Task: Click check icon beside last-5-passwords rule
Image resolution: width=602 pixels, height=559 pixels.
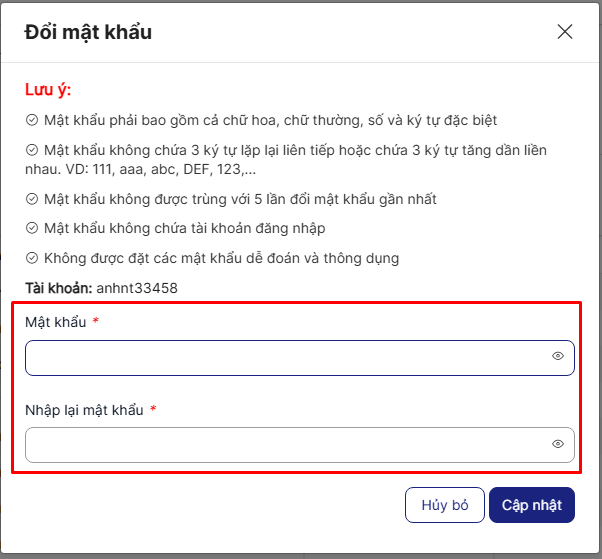Action: coord(32,200)
